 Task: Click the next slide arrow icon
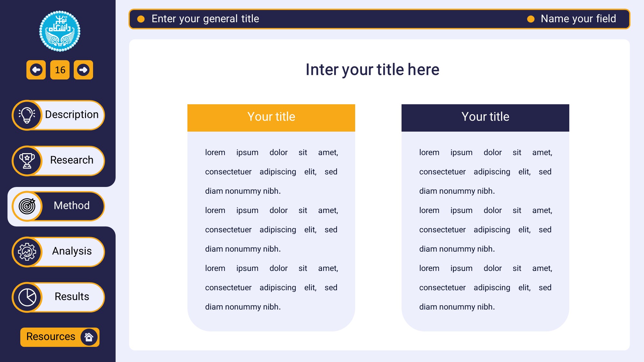tap(83, 70)
